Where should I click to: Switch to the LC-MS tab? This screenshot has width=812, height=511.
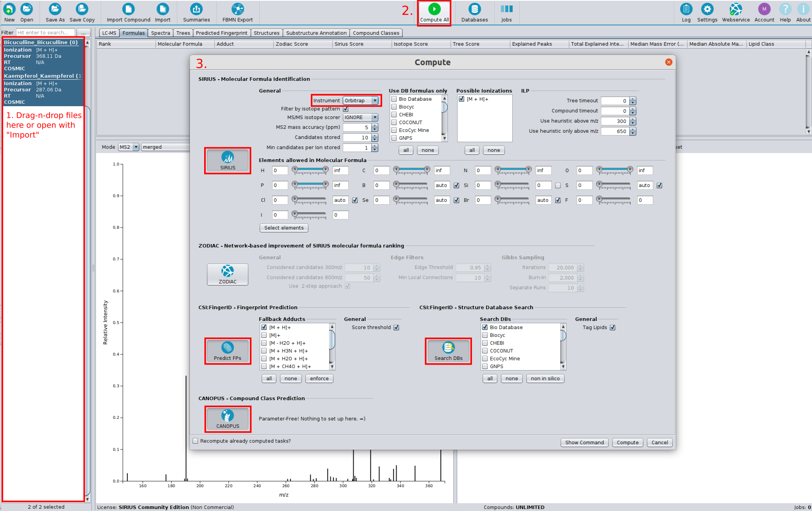pyautogui.click(x=109, y=33)
